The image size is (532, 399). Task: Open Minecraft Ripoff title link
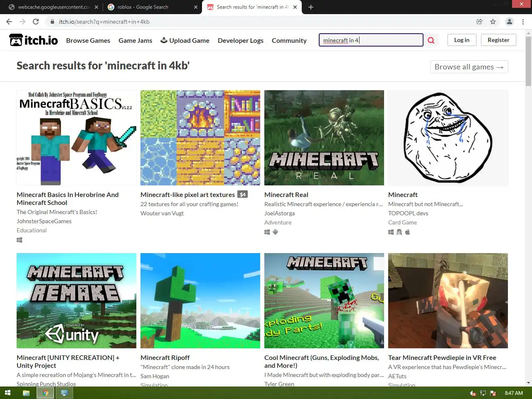coord(165,357)
